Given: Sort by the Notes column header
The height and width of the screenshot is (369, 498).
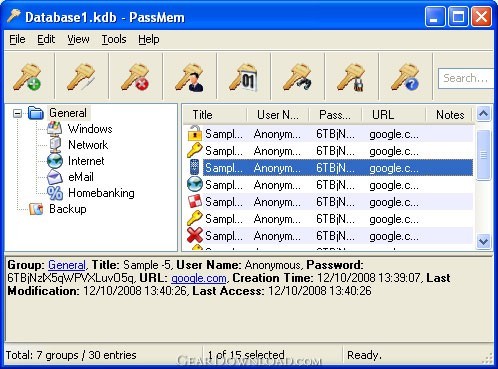Looking at the screenshot, I should click(x=449, y=115).
